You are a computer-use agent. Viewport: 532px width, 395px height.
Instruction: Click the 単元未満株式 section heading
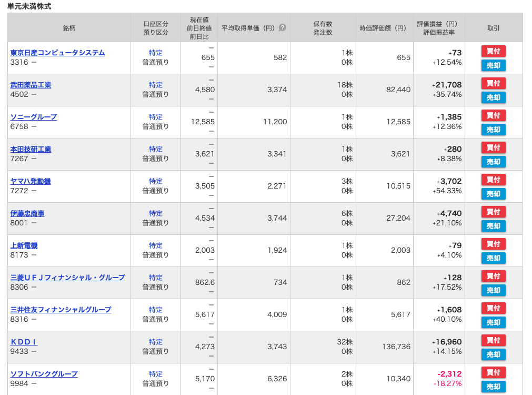(x=29, y=6)
